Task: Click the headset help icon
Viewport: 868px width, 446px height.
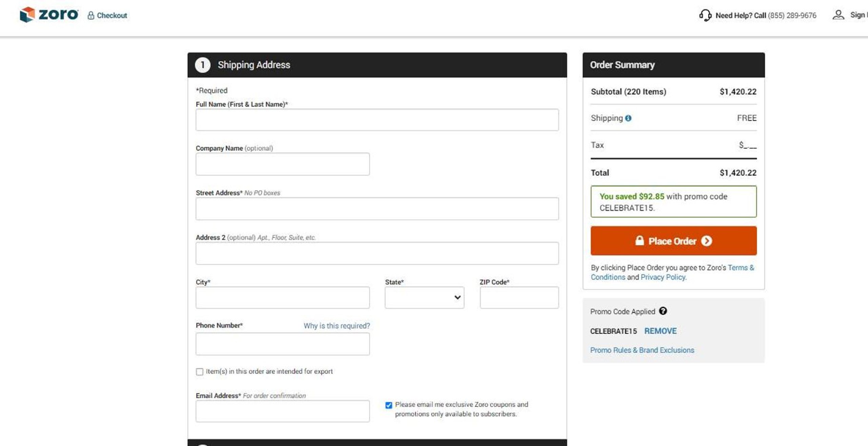Action: pos(705,15)
